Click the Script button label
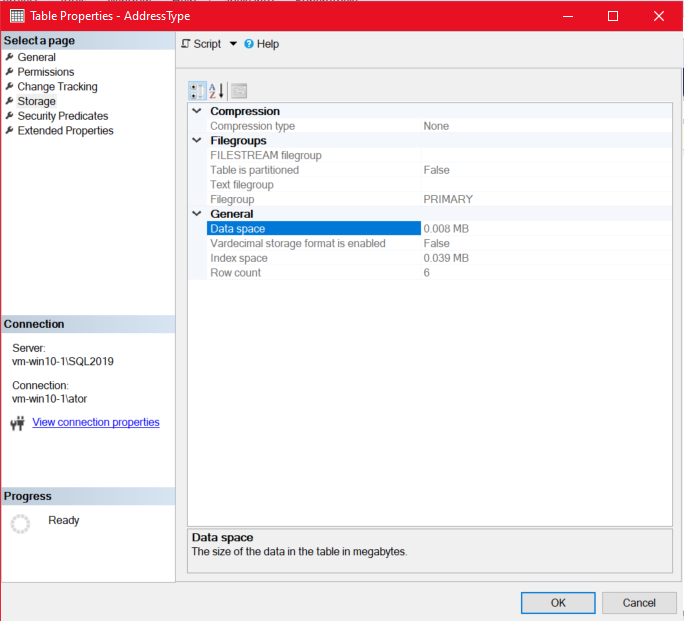Image resolution: width=684 pixels, height=621 pixels. coord(207,44)
